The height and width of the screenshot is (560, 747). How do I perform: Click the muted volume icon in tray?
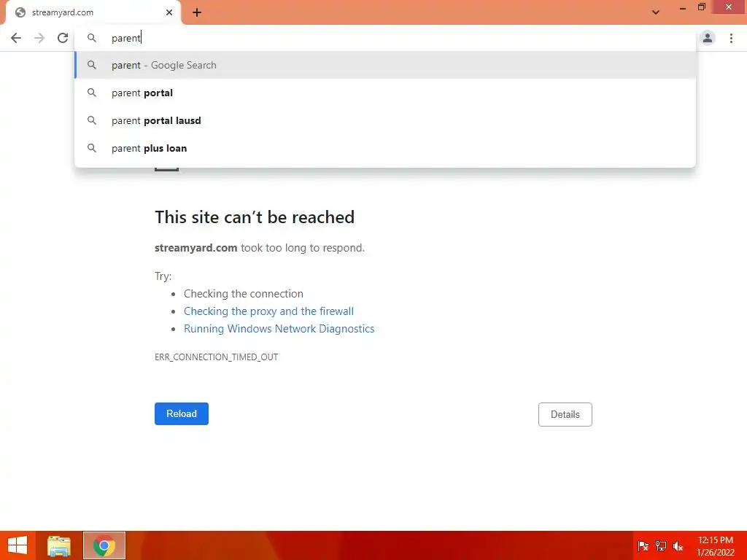point(678,546)
